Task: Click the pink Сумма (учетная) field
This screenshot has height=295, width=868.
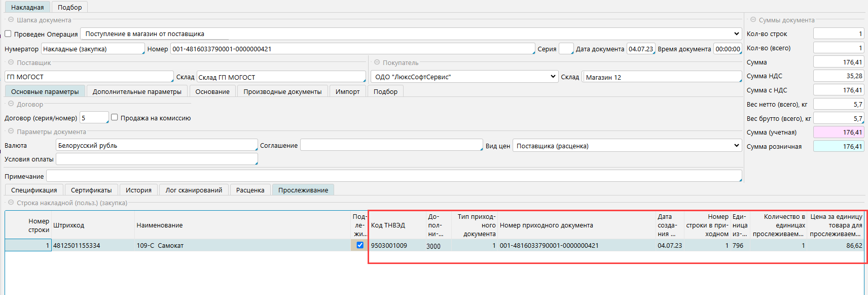Action: (838, 132)
